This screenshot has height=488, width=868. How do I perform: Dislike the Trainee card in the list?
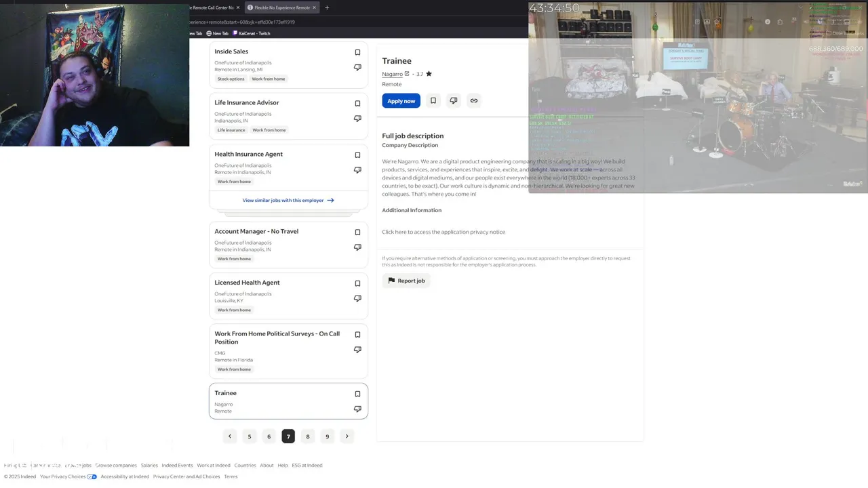click(x=357, y=409)
